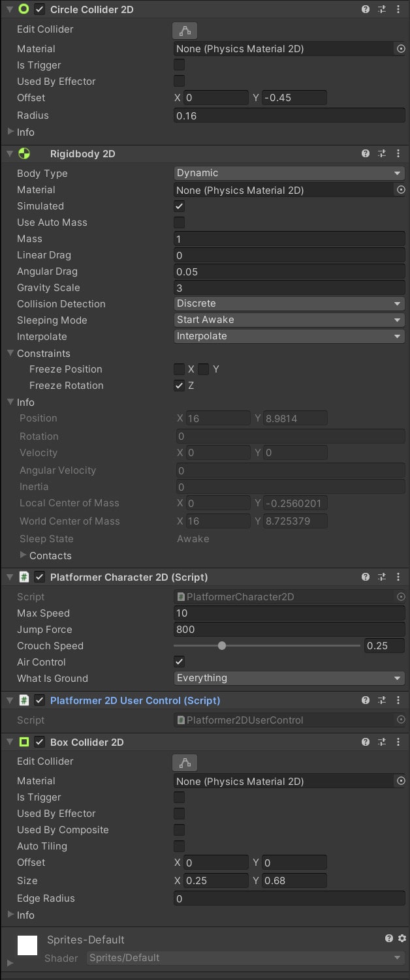The height and width of the screenshot is (980, 410).
Task: Open Platformer Character 2D more options menu
Action: click(x=398, y=577)
